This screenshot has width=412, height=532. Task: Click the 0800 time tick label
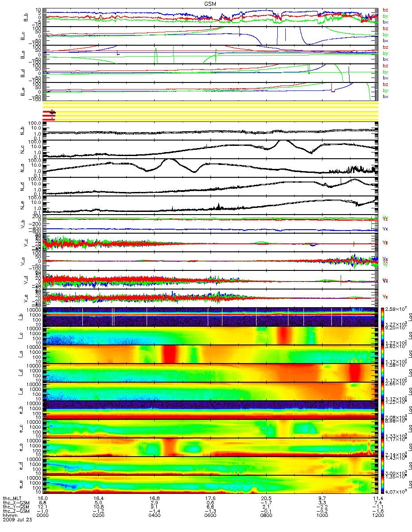[x=267, y=515]
